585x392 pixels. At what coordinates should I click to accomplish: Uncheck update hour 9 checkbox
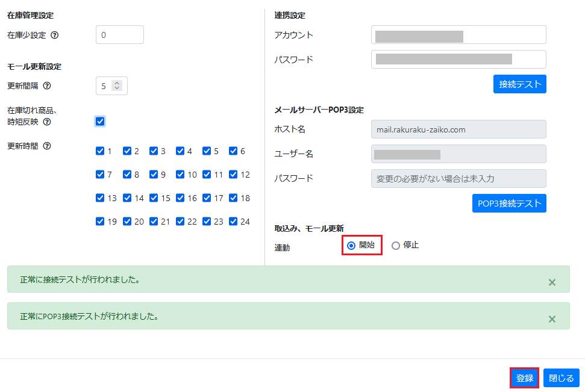click(154, 174)
